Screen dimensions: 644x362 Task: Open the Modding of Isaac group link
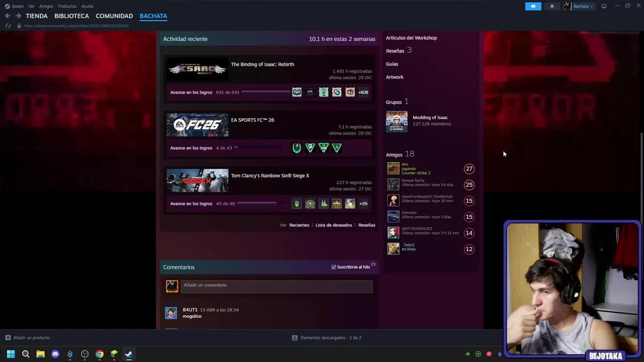430,118
